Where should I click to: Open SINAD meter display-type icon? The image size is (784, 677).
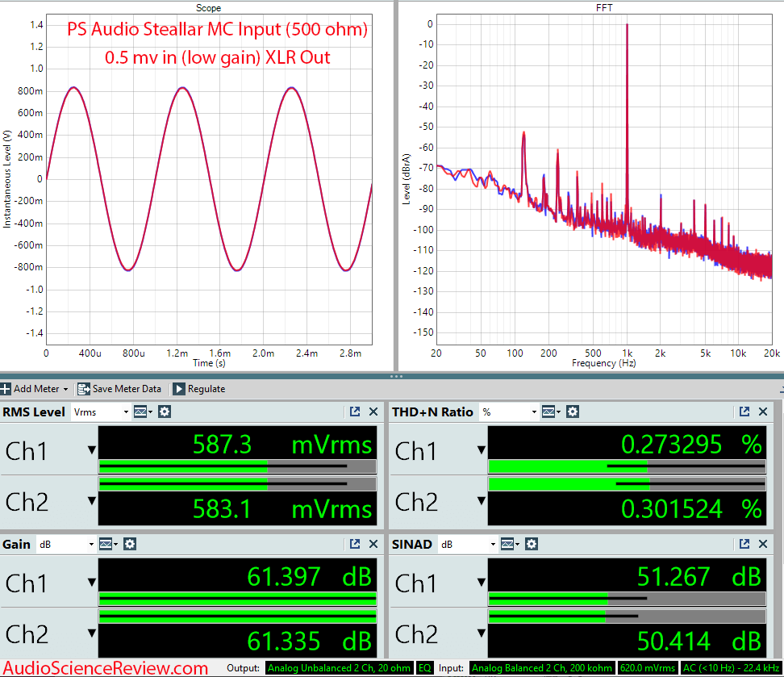tap(510, 544)
